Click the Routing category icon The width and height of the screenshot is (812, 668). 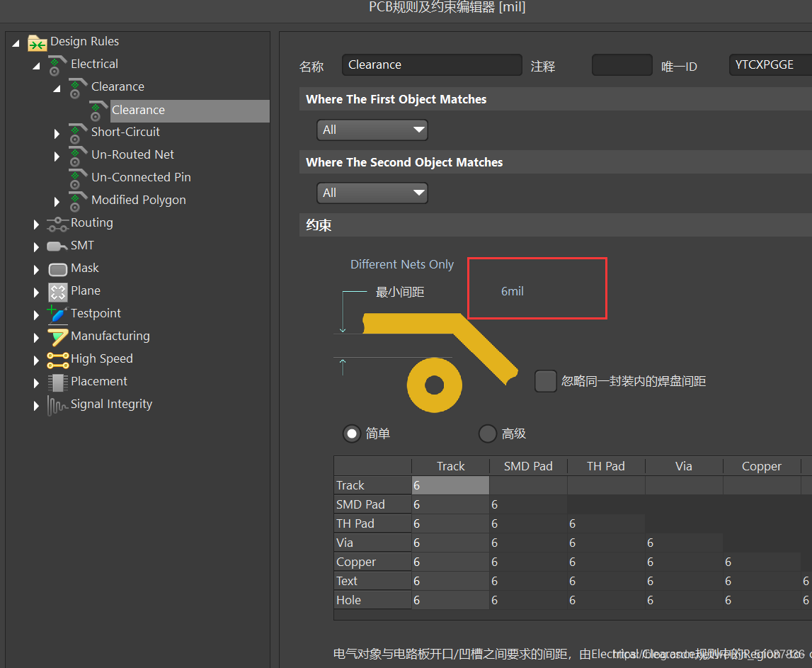click(57, 224)
